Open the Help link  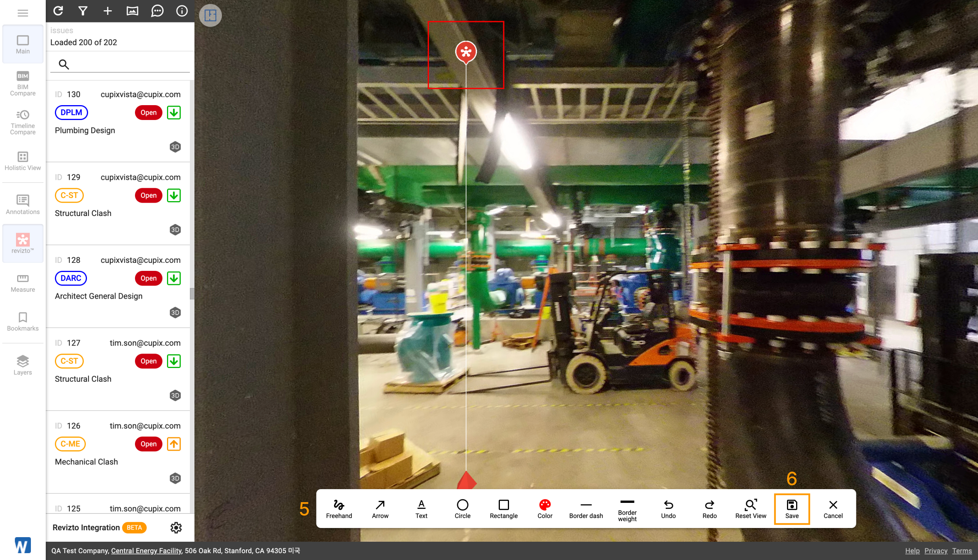(x=912, y=551)
